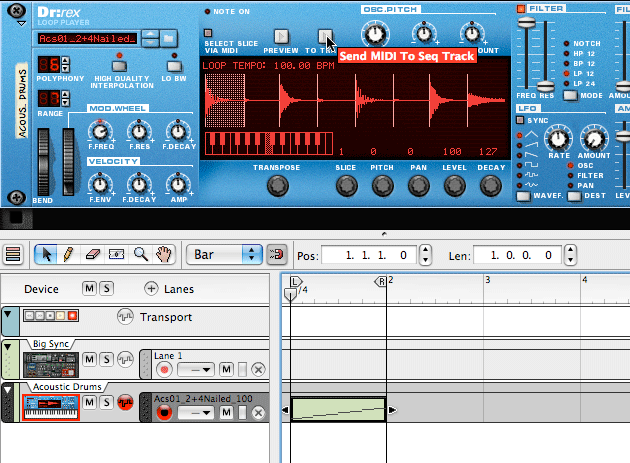Image resolution: width=630 pixels, height=463 pixels.
Task: Click the To Track button on Dr.Rex
Action: click(325, 37)
